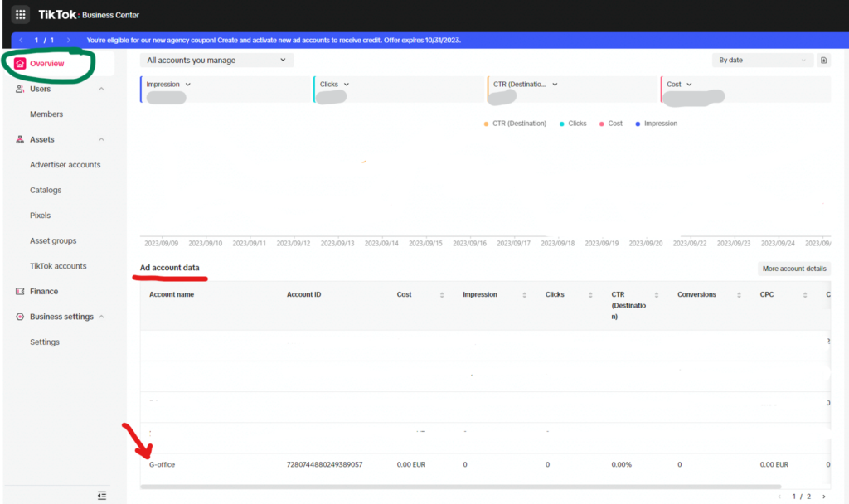Toggle CTR (Destination) series in chart legend

click(515, 124)
